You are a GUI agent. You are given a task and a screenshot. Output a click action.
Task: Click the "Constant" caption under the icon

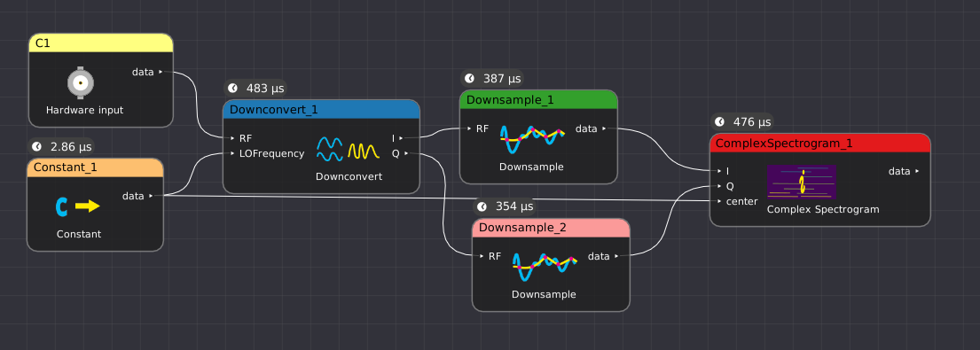point(79,235)
